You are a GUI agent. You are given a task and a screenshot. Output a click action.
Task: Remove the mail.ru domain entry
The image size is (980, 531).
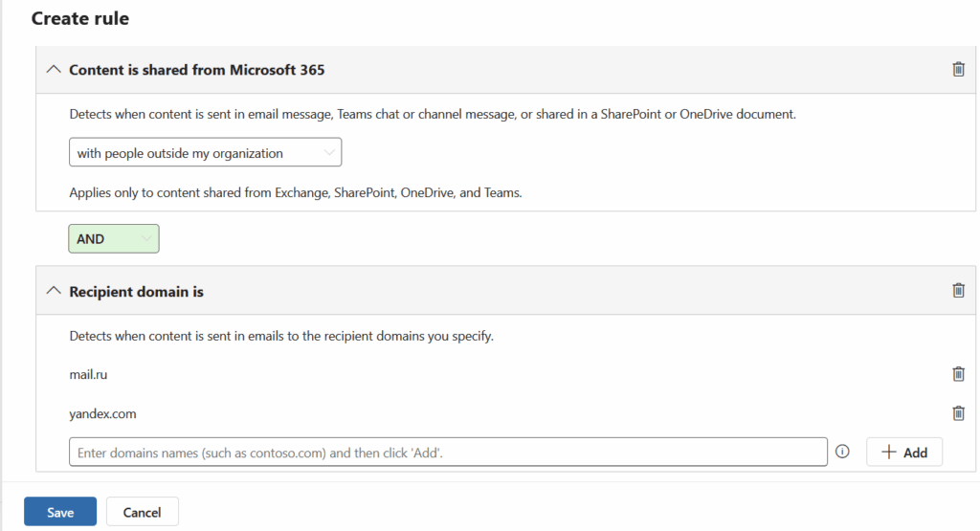(958, 374)
